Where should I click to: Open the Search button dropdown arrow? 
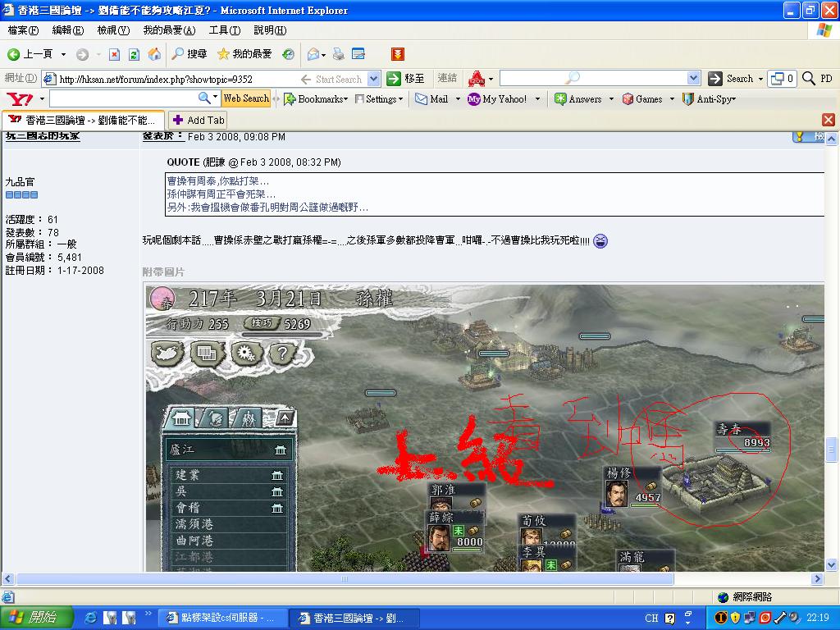point(760,79)
